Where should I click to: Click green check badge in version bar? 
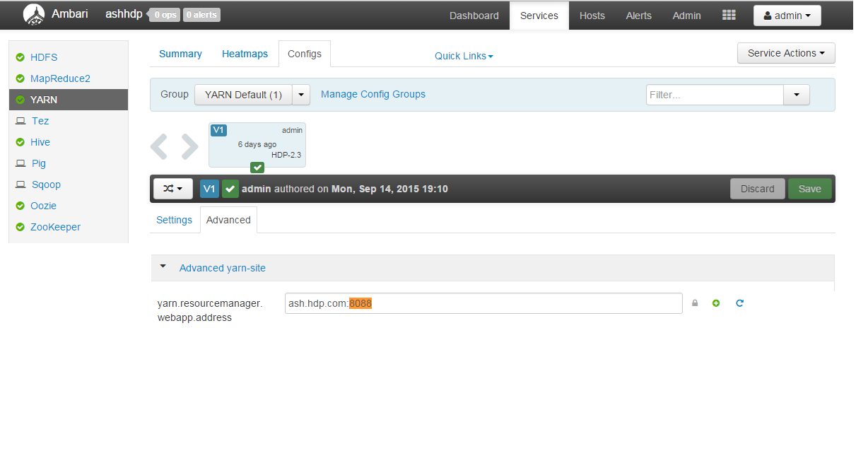pyautogui.click(x=230, y=189)
